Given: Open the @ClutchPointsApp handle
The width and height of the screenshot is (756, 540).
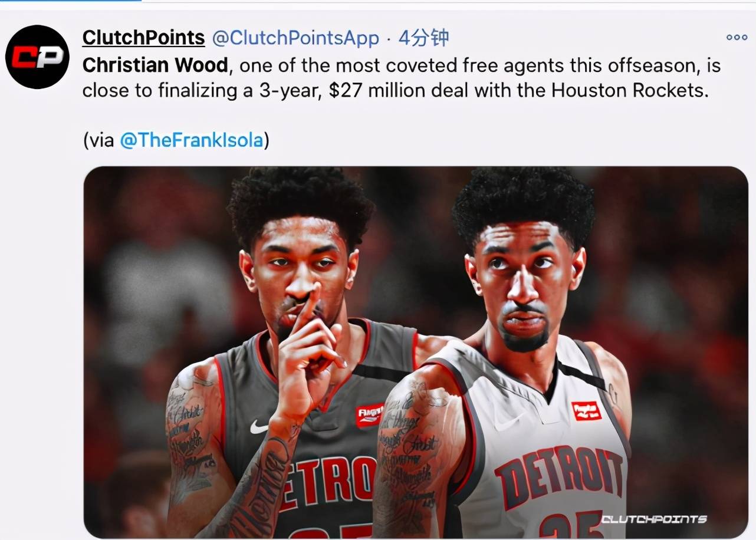Looking at the screenshot, I should click(295, 38).
